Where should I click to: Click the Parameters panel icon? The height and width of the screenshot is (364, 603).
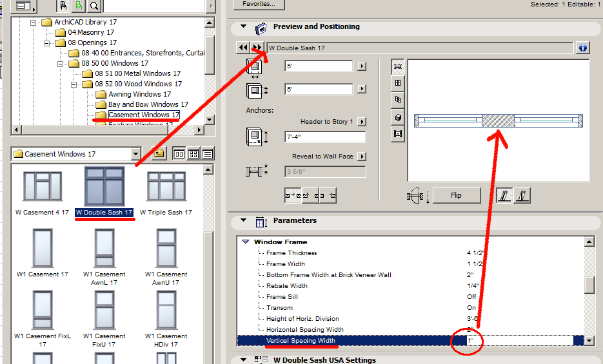(261, 222)
